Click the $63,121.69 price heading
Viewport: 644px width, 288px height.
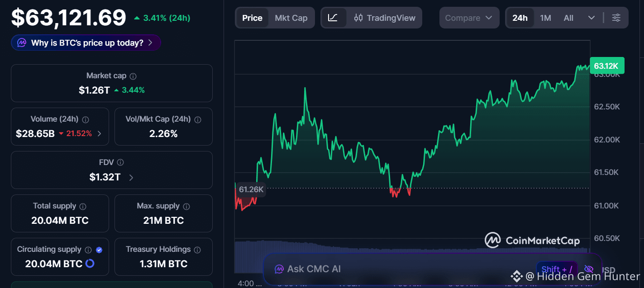tap(69, 18)
